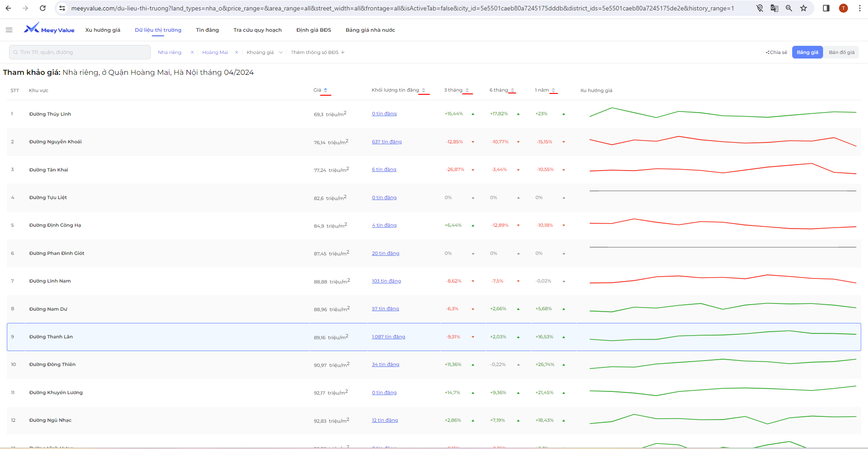Switch to Bản đồ giá view
This screenshot has width=868, height=449.
pos(841,52)
